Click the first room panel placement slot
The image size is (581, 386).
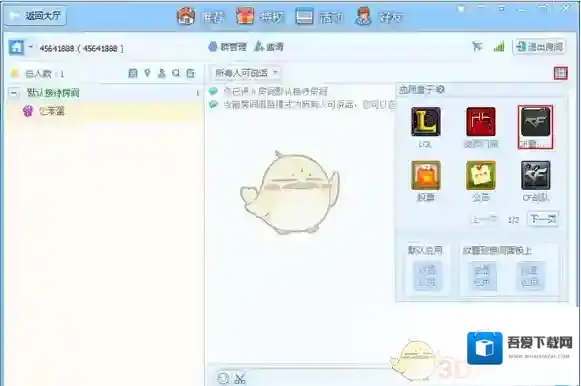(482, 276)
